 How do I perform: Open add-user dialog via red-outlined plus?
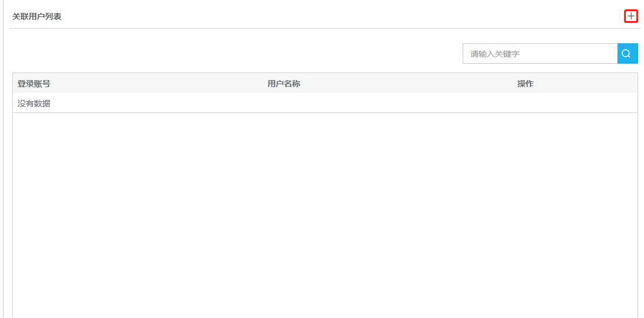pyautogui.click(x=631, y=16)
